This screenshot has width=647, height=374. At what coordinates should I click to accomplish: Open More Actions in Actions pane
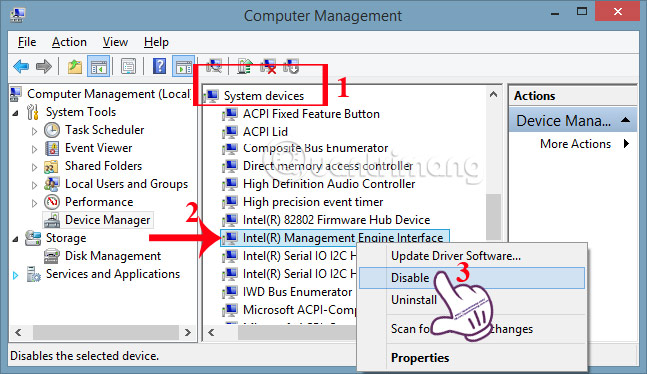point(575,144)
